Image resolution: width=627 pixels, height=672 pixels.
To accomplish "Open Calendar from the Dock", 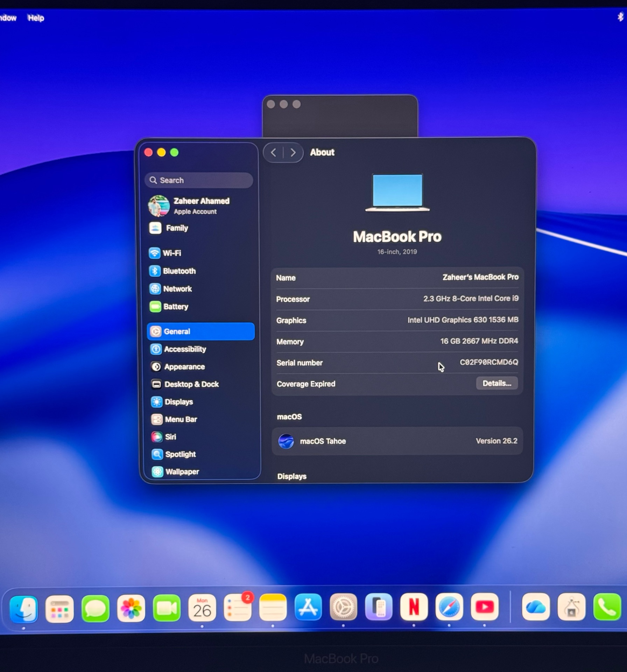I will 202,608.
